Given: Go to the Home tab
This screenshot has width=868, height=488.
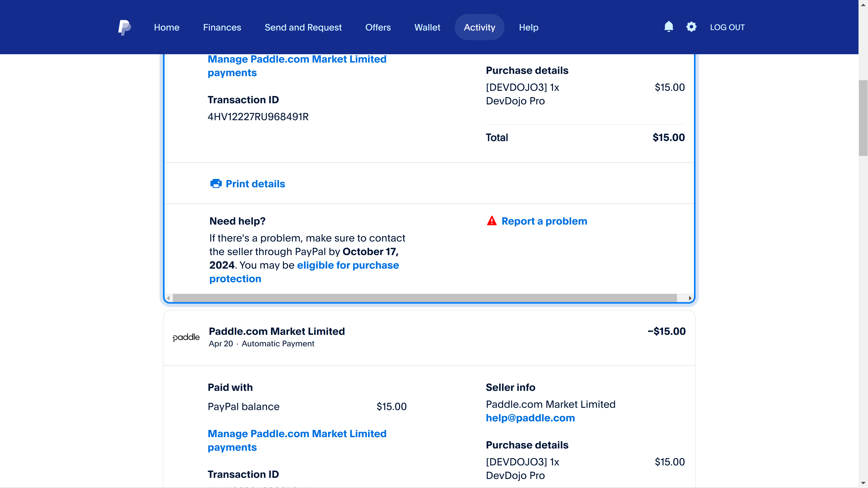Looking at the screenshot, I should (x=166, y=27).
